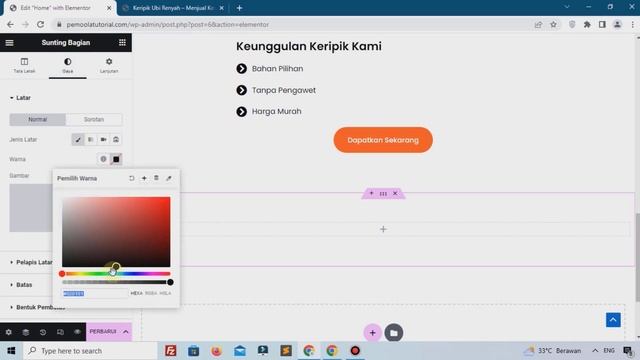640x360 pixels.
Task: Select Harga Murah list item
Action: pyautogui.click(x=269, y=111)
